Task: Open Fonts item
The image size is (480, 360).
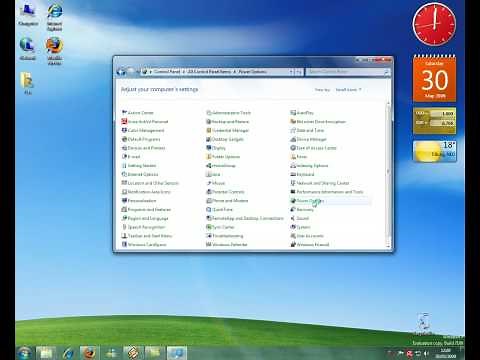Action: 299,157
